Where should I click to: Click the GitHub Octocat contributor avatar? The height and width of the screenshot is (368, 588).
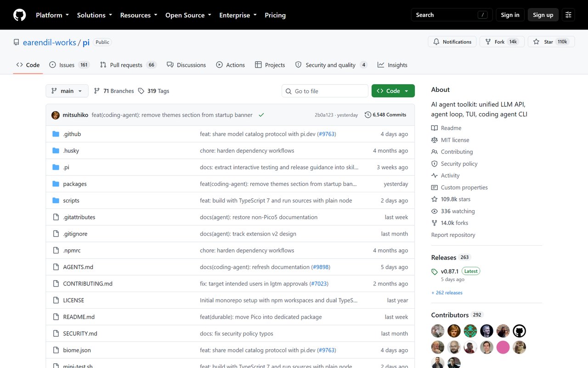click(x=519, y=331)
